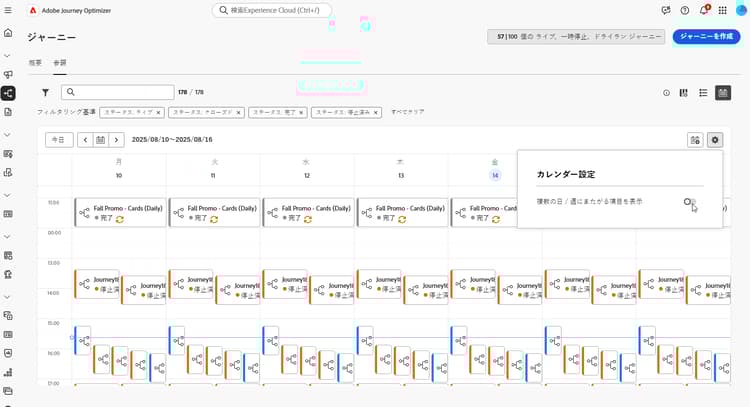Open the app switcher grid
Screen dimensions: 750x407
[722, 10]
